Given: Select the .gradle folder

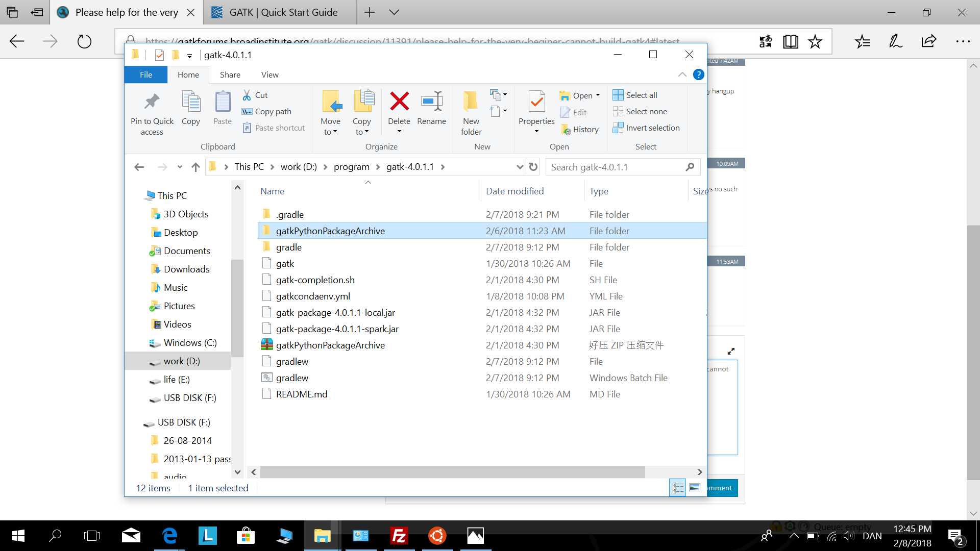Looking at the screenshot, I should (x=289, y=215).
